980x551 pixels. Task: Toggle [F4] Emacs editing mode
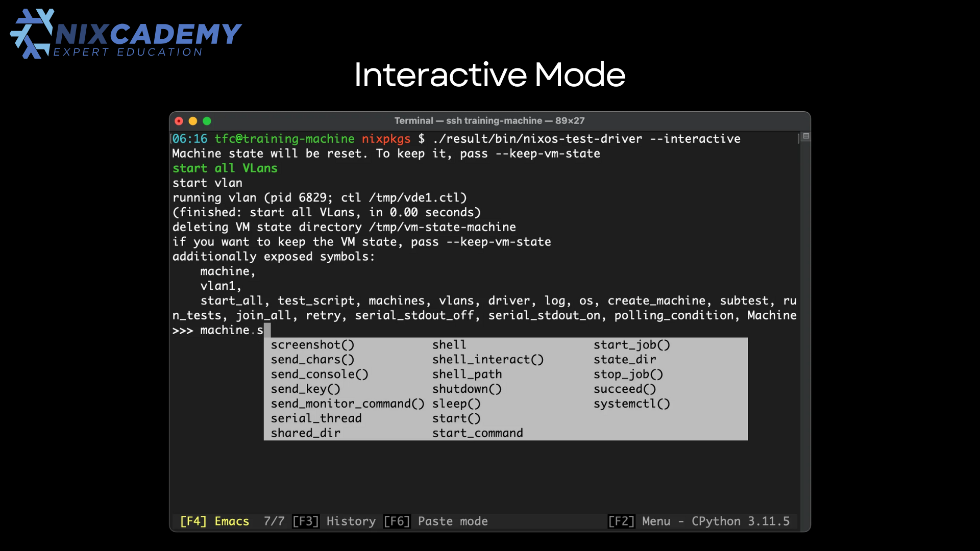pyautogui.click(x=214, y=521)
